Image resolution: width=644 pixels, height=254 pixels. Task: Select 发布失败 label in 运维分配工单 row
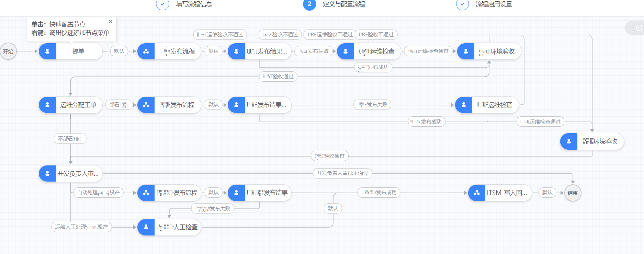click(372, 105)
